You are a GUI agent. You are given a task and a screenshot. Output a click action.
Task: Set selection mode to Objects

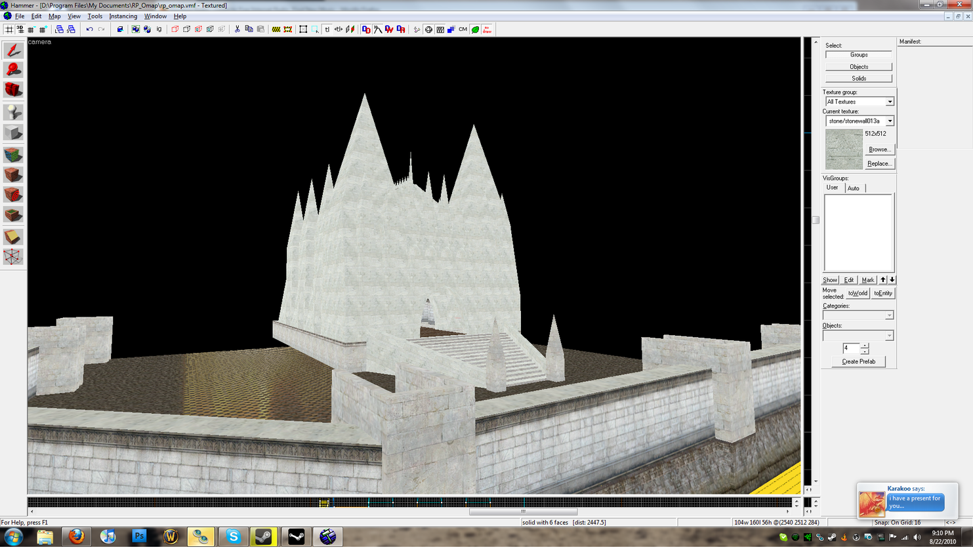pyautogui.click(x=859, y=67)
